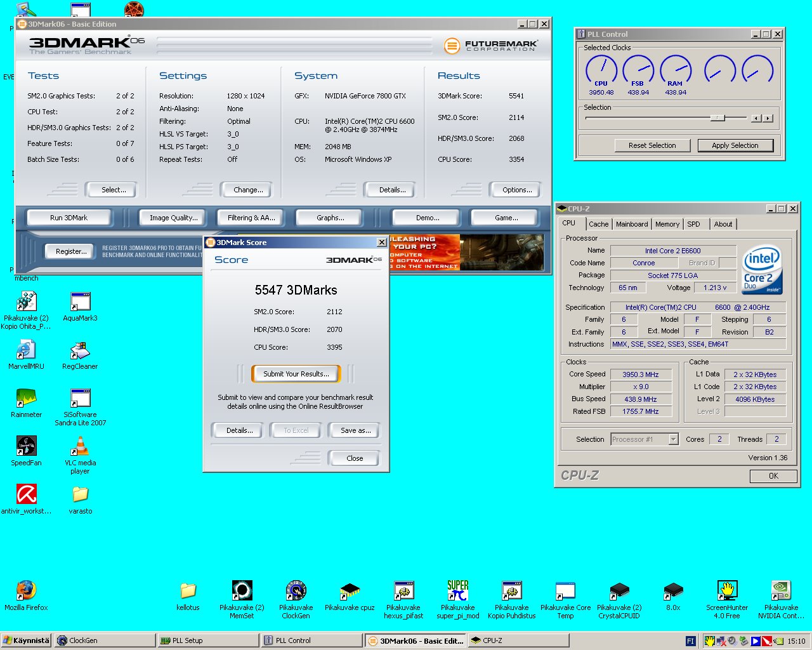Open the Memory tab in CPU-Z
The image size is (812, 650).
pyautogui.click(x=667, y=224)
